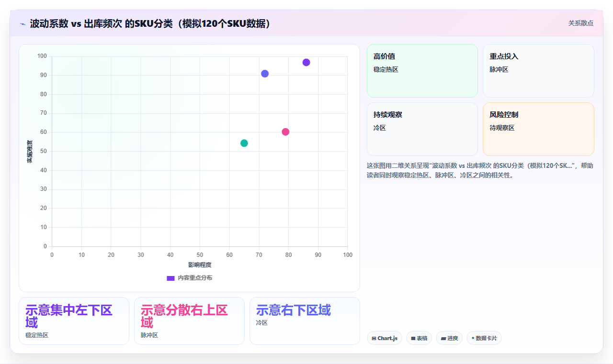Click the pink scatter point near 60
Image resolution: width=613 pixels, height=364 pixels.
pyautogui.click(x=285, y=132)
